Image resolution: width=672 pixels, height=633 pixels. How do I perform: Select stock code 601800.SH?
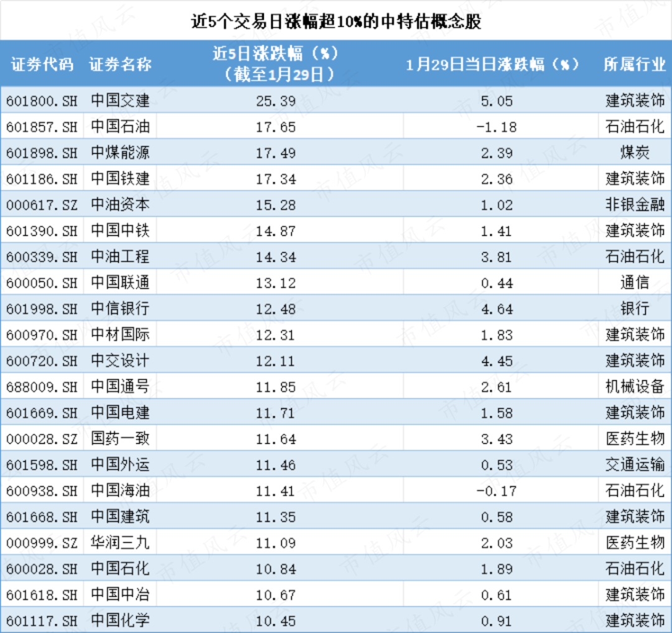point(42,101)
